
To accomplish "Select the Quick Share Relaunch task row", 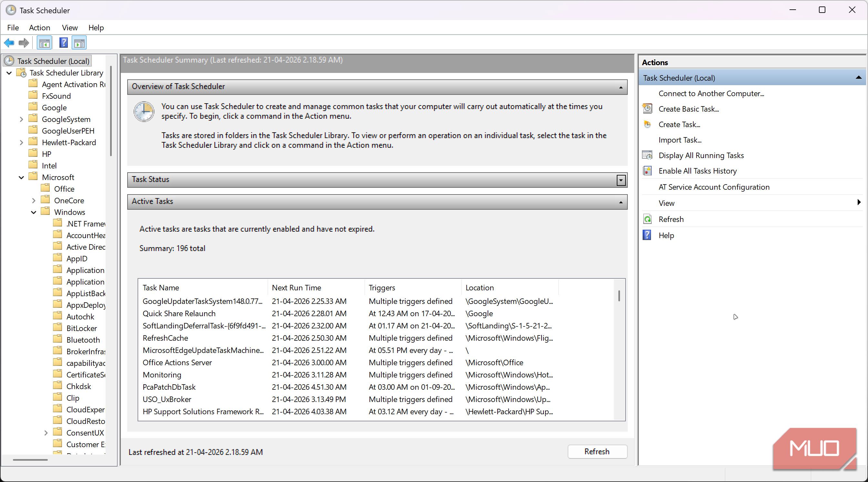I will point(348,313).
